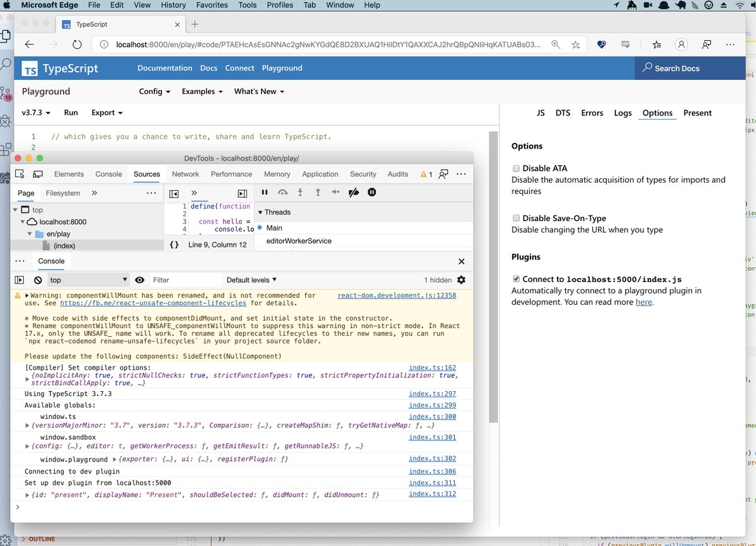Click the DevTools send feedback icon
756x546 pixels.
tap(444, 174)
